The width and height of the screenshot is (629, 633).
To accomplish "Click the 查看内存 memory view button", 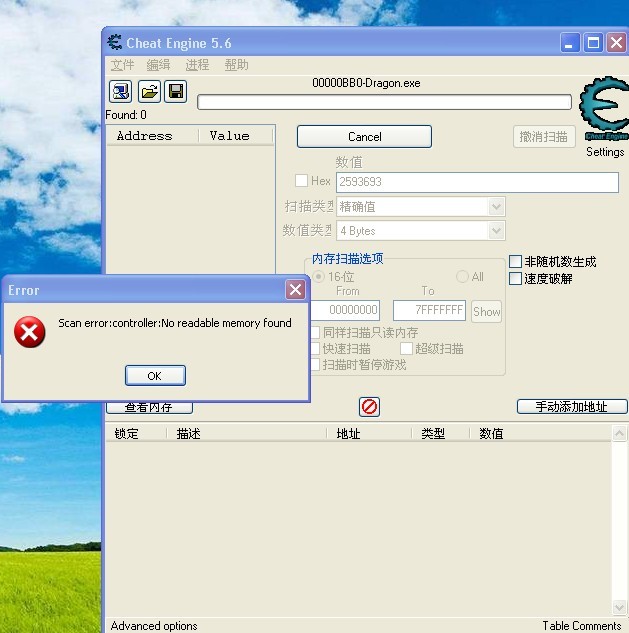I will pos(149,407).
